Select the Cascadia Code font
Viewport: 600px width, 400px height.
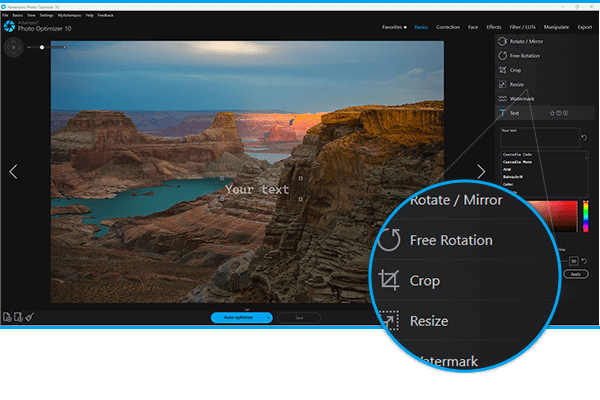coord(517,155)
